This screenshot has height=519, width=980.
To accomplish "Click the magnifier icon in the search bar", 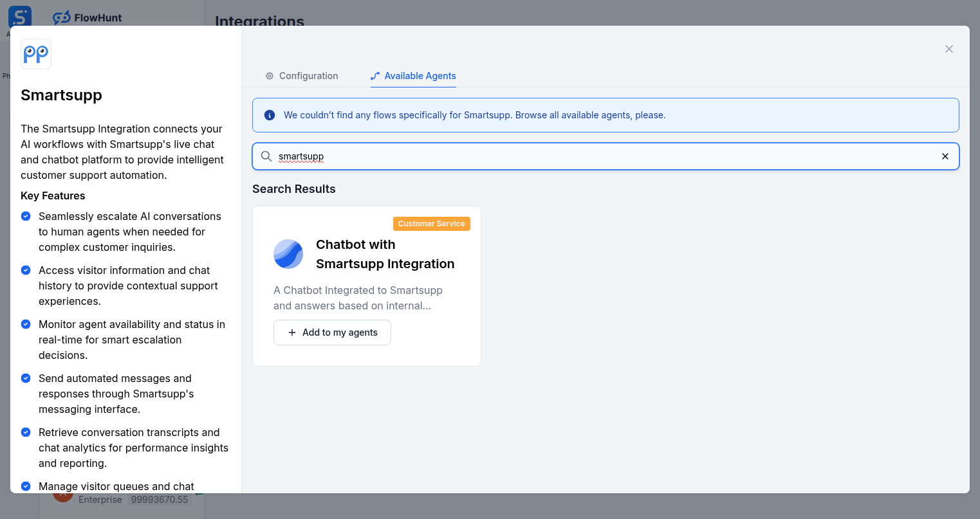I will (x=266, y=156).
